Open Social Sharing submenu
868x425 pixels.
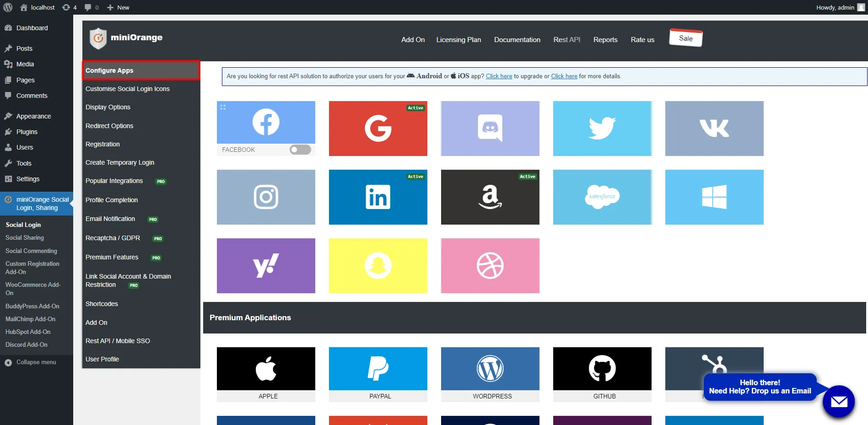[x=25, y=238]
